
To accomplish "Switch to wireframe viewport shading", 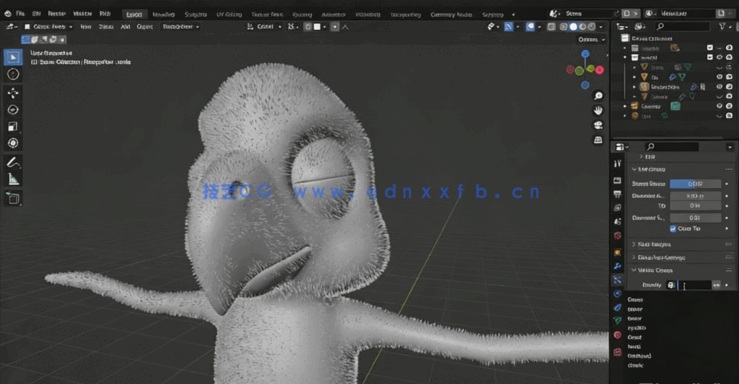I will coord(563,27).
